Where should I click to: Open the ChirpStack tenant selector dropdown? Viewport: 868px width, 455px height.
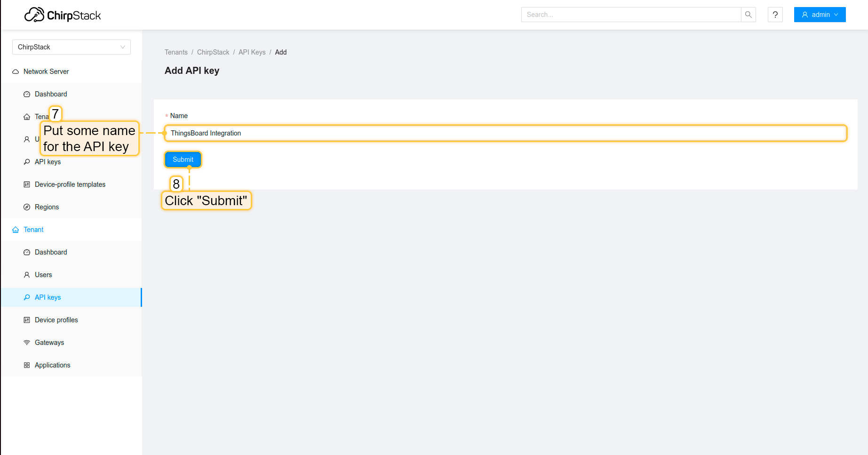(x=71, y=47)
